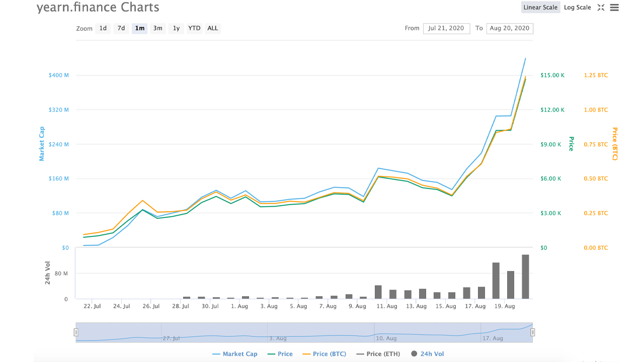The height and width of the screenshot is (362, 644).
Task: Switch to Linear Scale
Action: (x=540, y=8)
